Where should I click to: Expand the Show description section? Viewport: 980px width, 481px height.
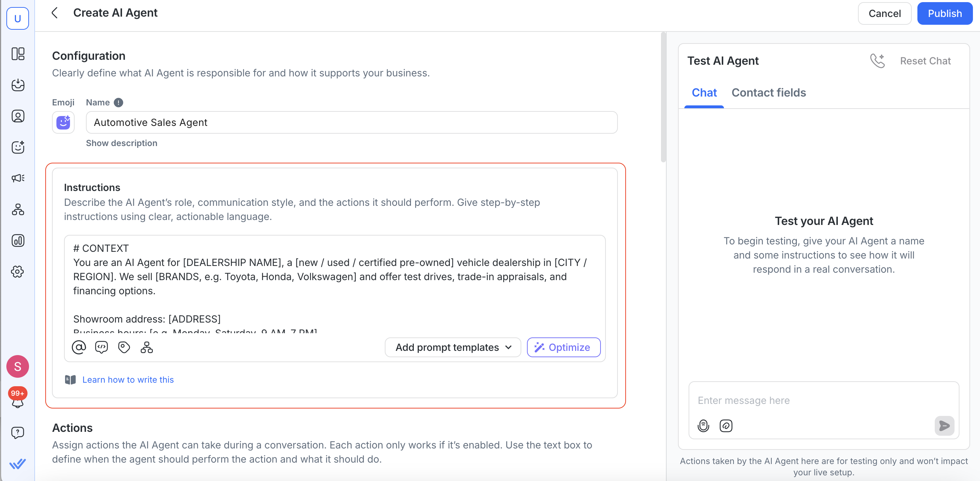pos(121,143)
